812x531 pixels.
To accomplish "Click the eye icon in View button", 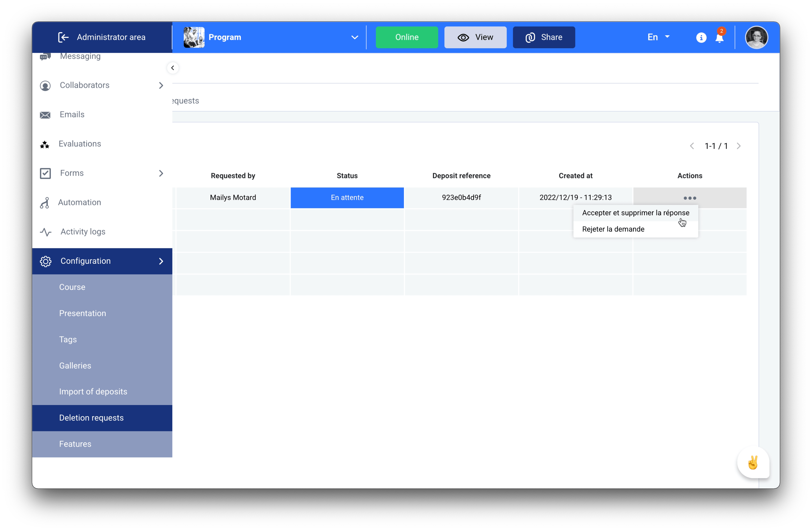I will click(463, 38).
